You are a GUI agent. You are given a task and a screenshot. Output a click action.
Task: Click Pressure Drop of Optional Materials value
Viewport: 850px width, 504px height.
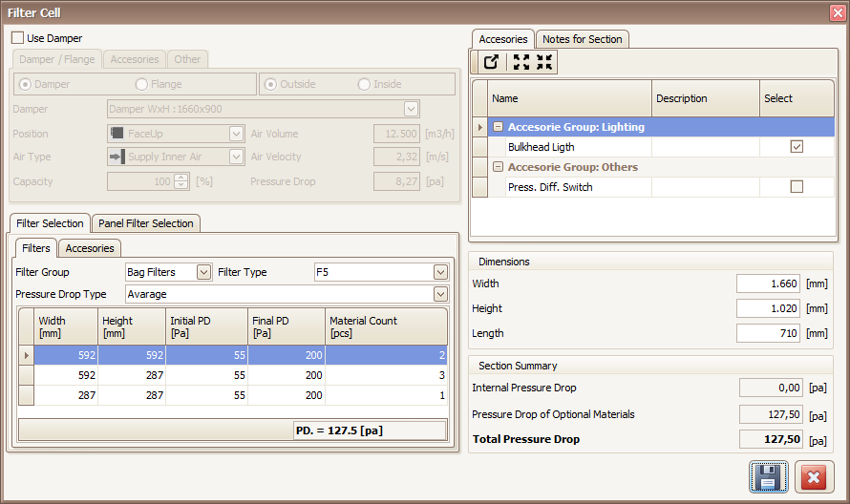tap(771, 414)
